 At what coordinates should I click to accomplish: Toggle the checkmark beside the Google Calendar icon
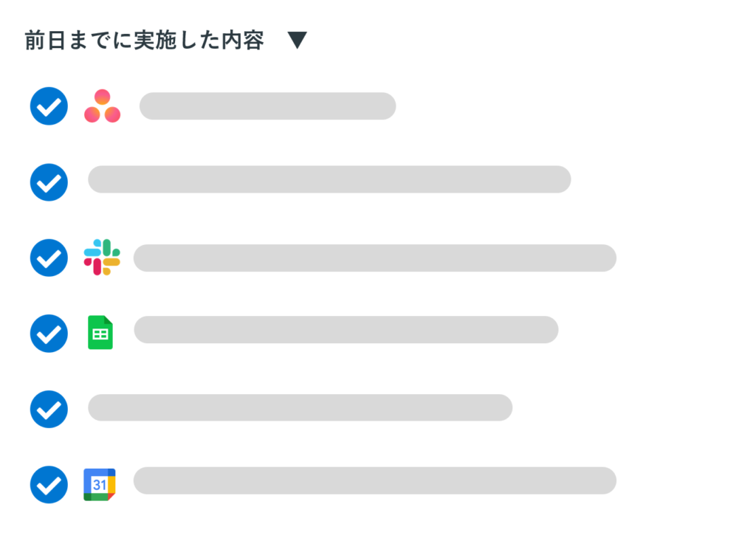coord(49,485)
